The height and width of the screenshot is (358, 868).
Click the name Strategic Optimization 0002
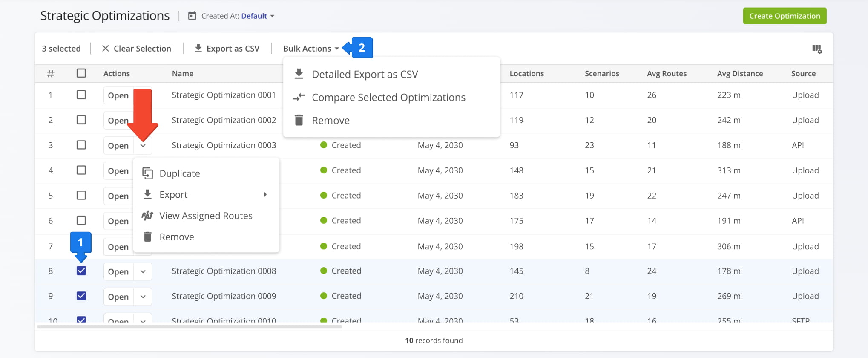[x=224, y=120]
